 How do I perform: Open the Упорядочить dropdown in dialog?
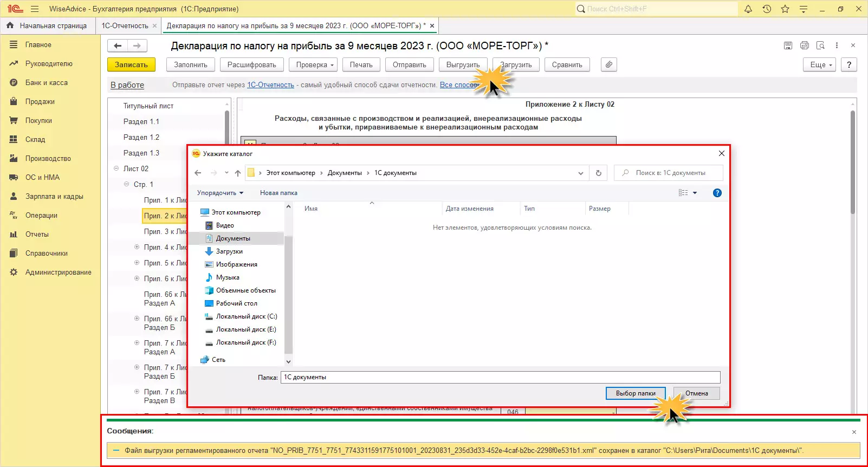click(220, 193)
